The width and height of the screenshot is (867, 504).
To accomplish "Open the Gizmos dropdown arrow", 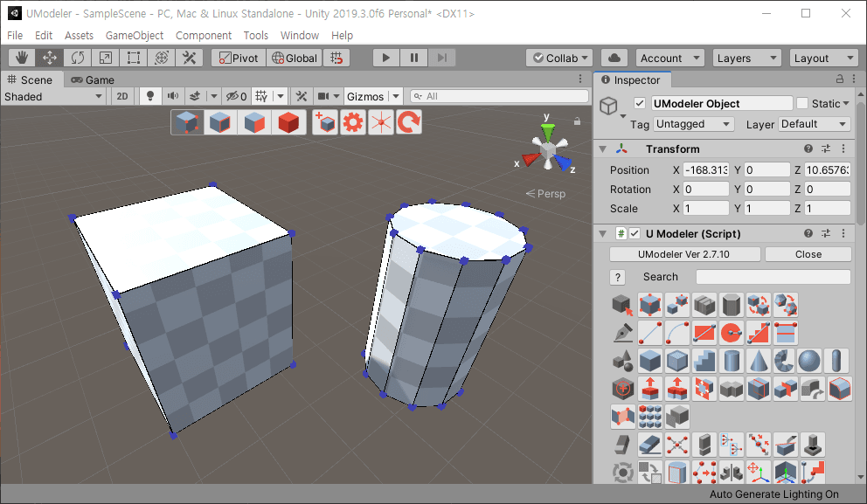I will click(x=396, y=96).
